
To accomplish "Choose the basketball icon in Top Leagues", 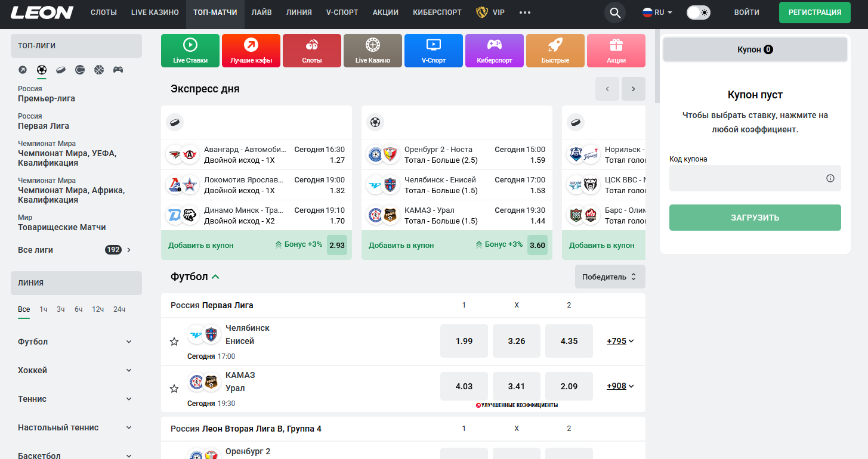I will pyautogui.click(x=99, y=70).
